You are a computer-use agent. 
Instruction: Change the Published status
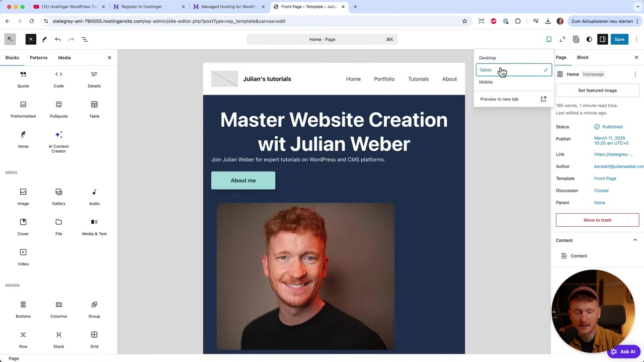(608, 127)
